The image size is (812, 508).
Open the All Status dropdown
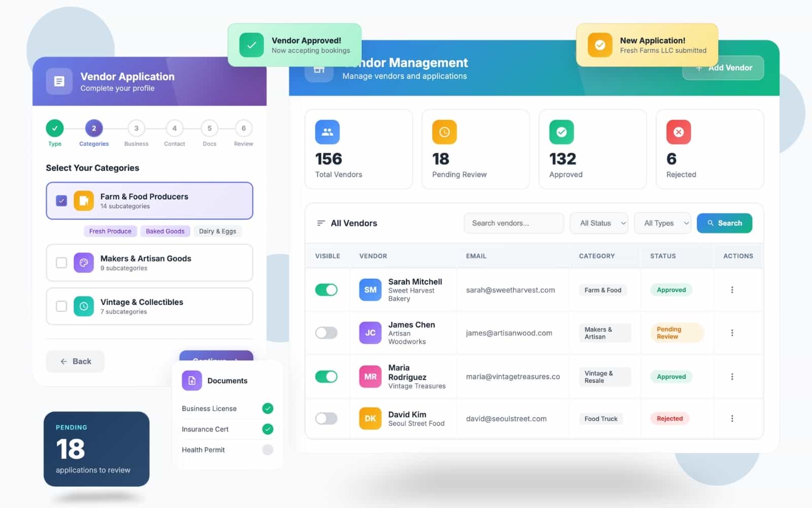tap(599, 223)
